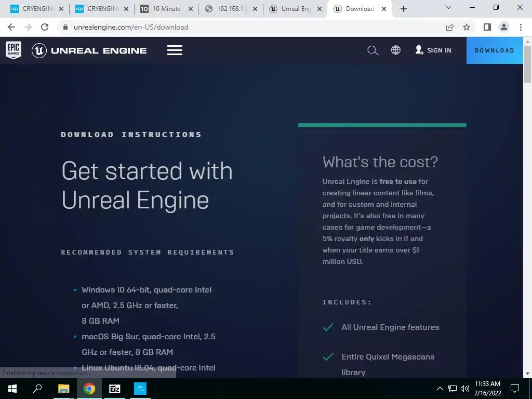Click 'DOWNLOAD INSTRUCTIONS' label

131,135
